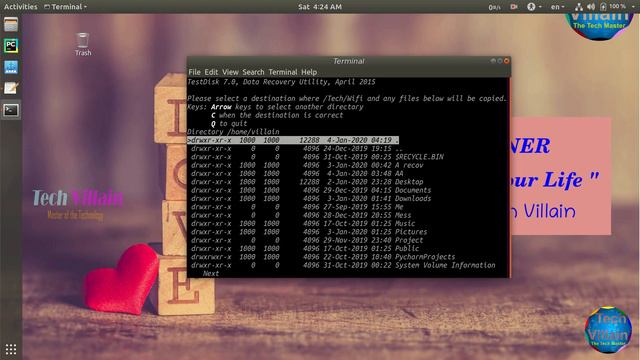Select the Desktop directory row
The width and height of the screenshot is (640, 360).
click(x=307, y=182)
